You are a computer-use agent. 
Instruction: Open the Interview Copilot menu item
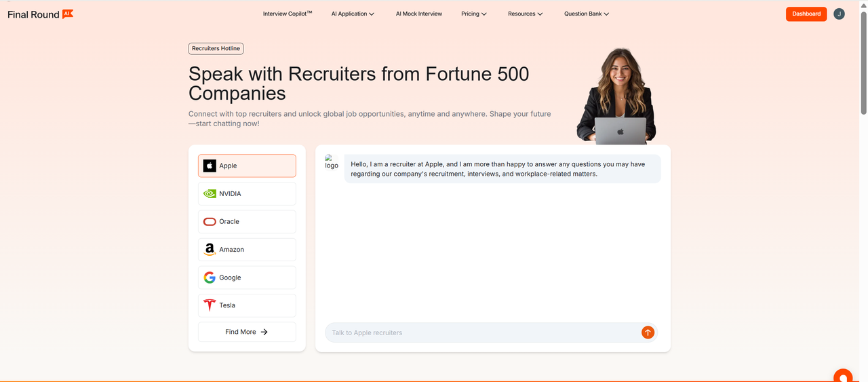(288, 14)
